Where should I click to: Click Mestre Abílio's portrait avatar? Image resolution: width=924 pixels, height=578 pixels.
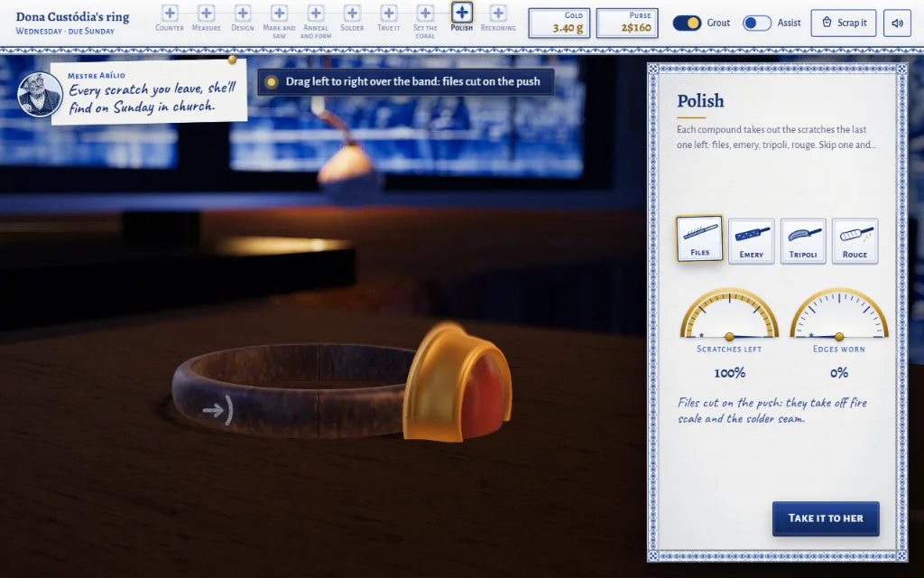point(40,94)
